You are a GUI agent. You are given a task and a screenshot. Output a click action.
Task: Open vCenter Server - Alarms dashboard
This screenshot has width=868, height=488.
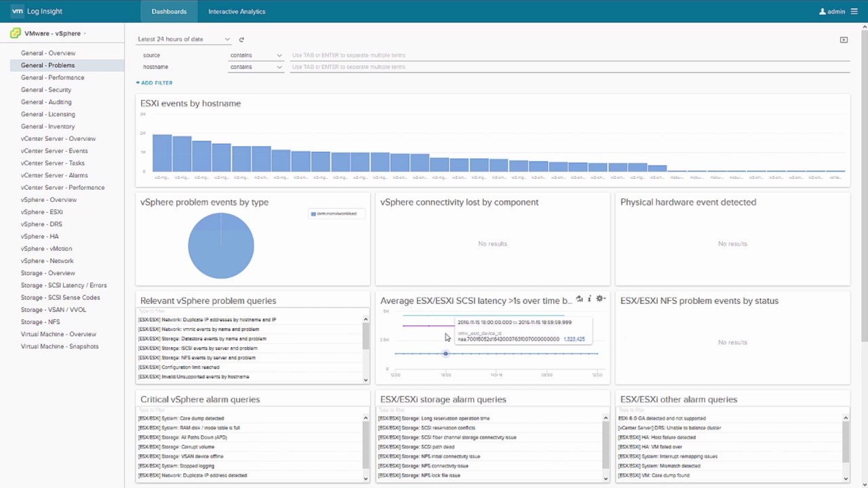54,175
